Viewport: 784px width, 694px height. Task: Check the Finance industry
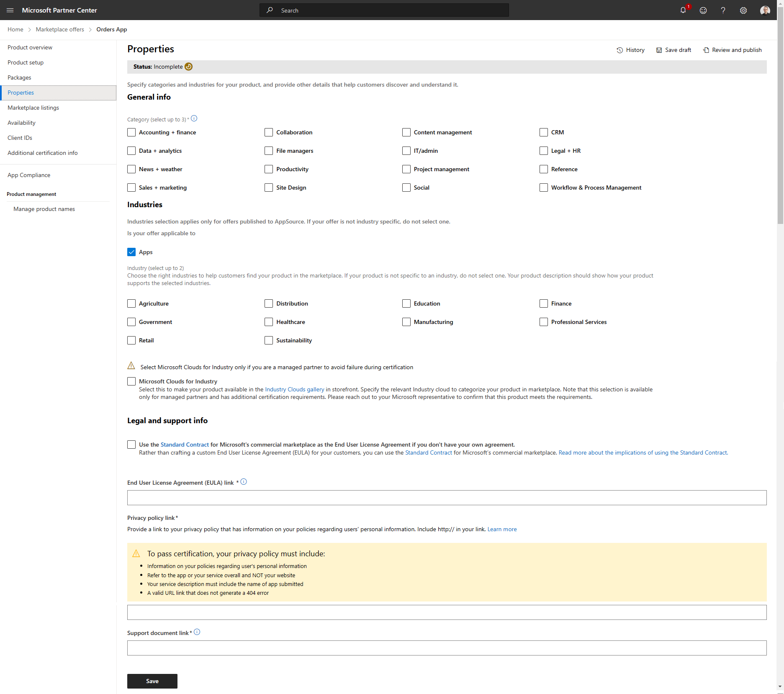coord(544,303)
